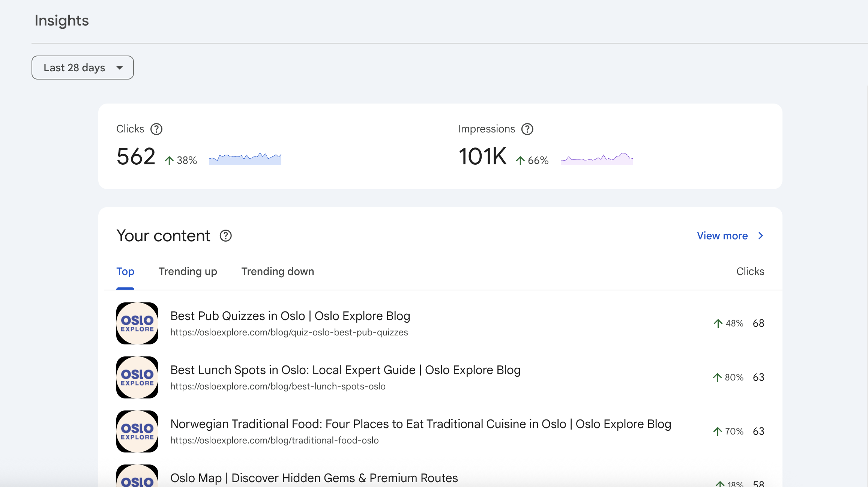Image resolution: width=868 pixels, height=487 pixels.
Task: Switch to the Trending down tab
Action: (278, 271)
